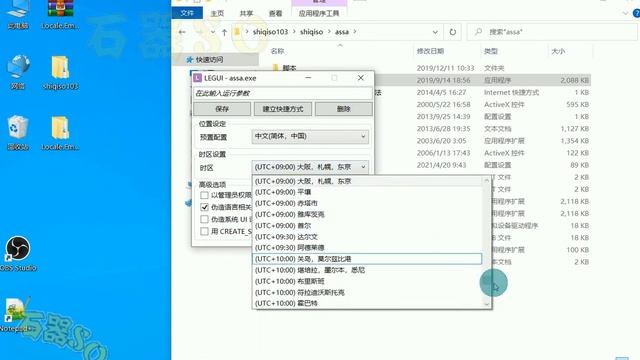Click the 保存 Save button
Image resolution: width=640 pixels, height=360 pixels.
tap(222, 109)
